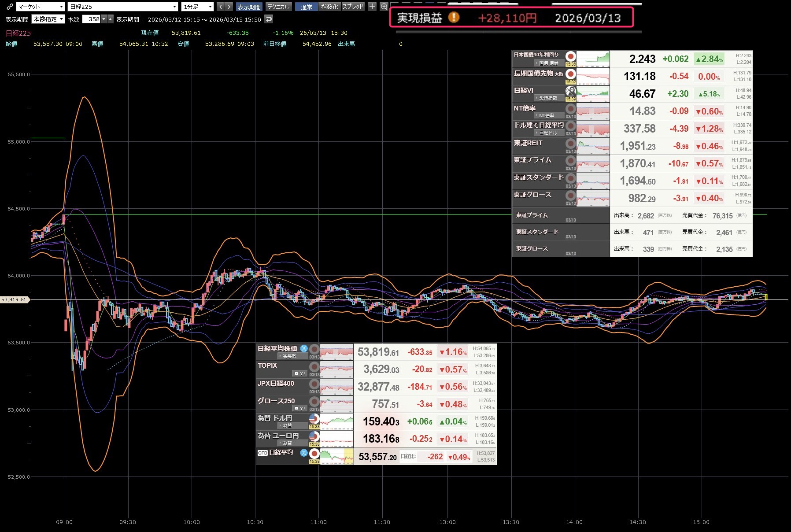Switch chart mode to 指数化
Screen dimensions: 791x532
(329, 7)
